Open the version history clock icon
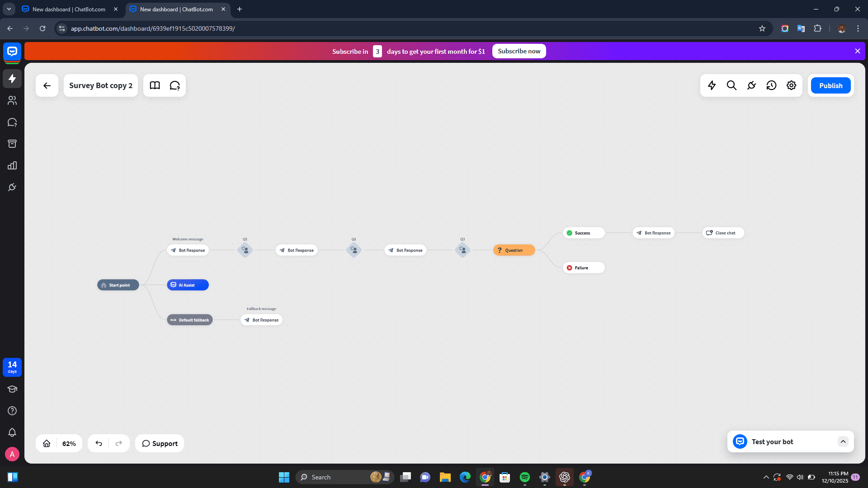This screenshot has height=488, width=868. [771, 85]
